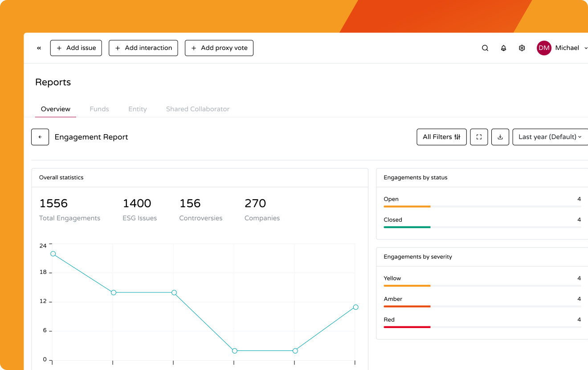Open notifications bell icon
This screenshot has width=588, height=370.
(x=503, y=48)
